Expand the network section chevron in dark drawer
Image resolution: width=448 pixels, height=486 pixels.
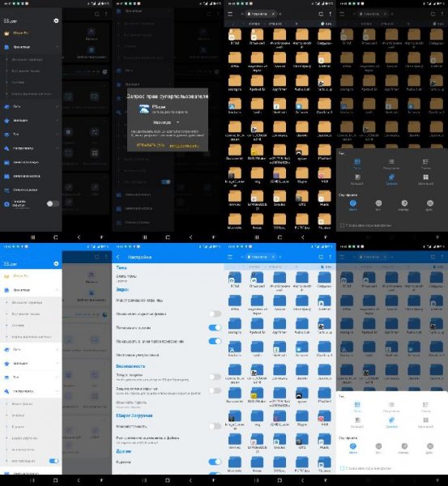(57, 106)
